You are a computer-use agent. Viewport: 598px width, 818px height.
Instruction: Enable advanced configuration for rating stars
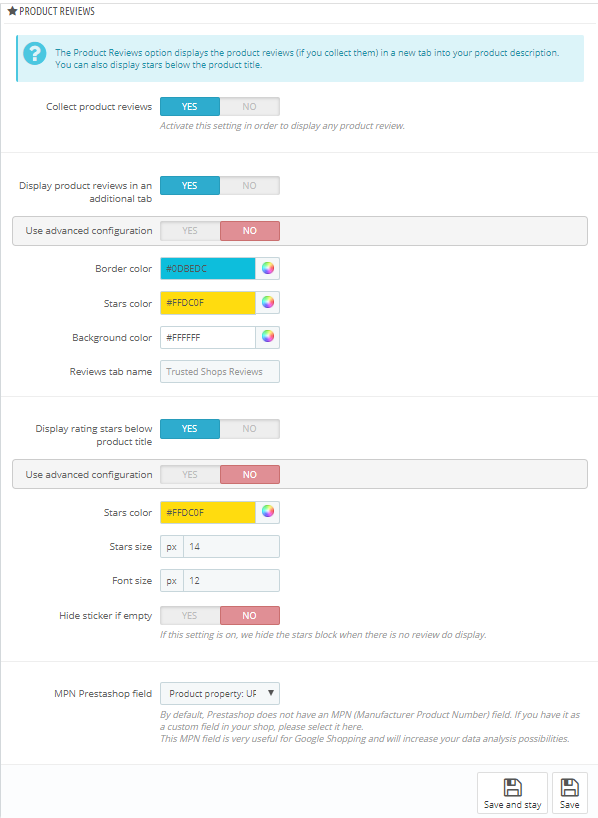190,475
